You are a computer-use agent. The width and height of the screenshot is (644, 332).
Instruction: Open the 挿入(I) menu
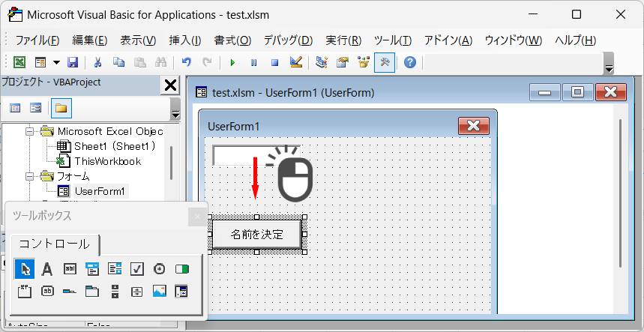pyautogui.click(x=185, y=40)
